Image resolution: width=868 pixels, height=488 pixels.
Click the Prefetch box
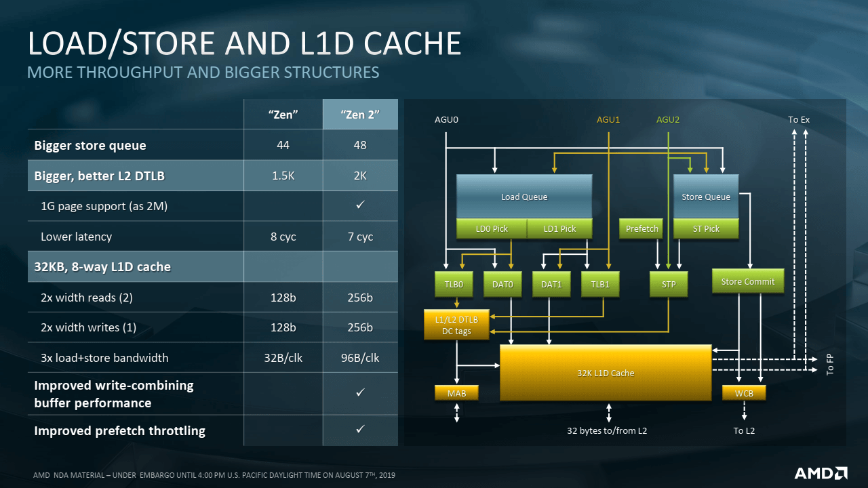pyautogui.click(x=642, y=229)
